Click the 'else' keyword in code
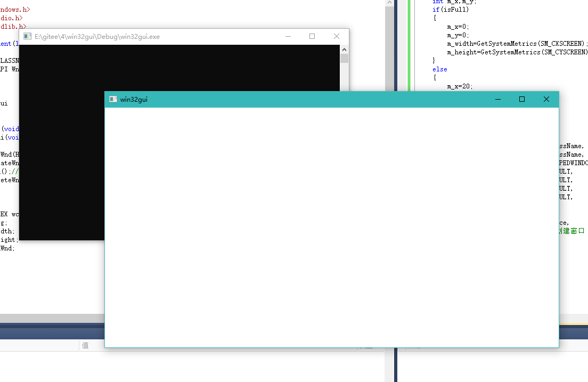Image resolution: width=588 pixels, height=382 pixels. 439,69
